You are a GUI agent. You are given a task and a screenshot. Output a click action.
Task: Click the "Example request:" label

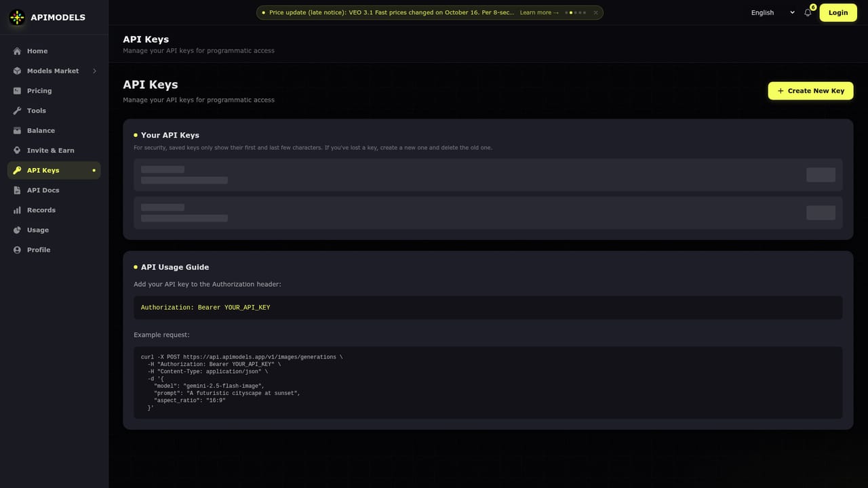click(x=161, y=335)
